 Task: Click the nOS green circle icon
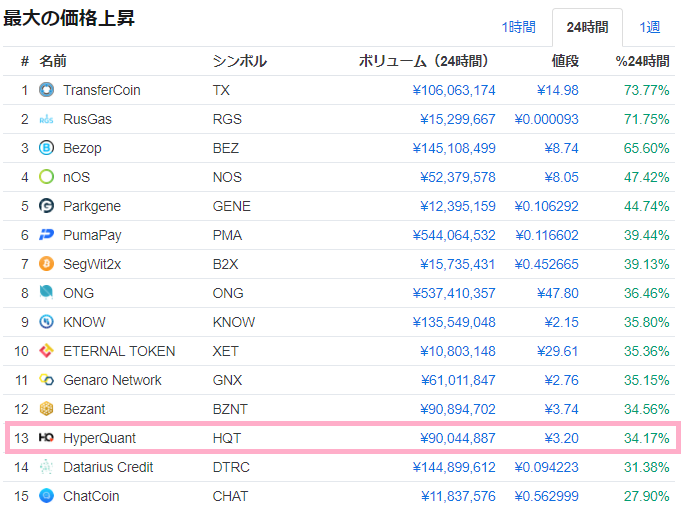46,177
